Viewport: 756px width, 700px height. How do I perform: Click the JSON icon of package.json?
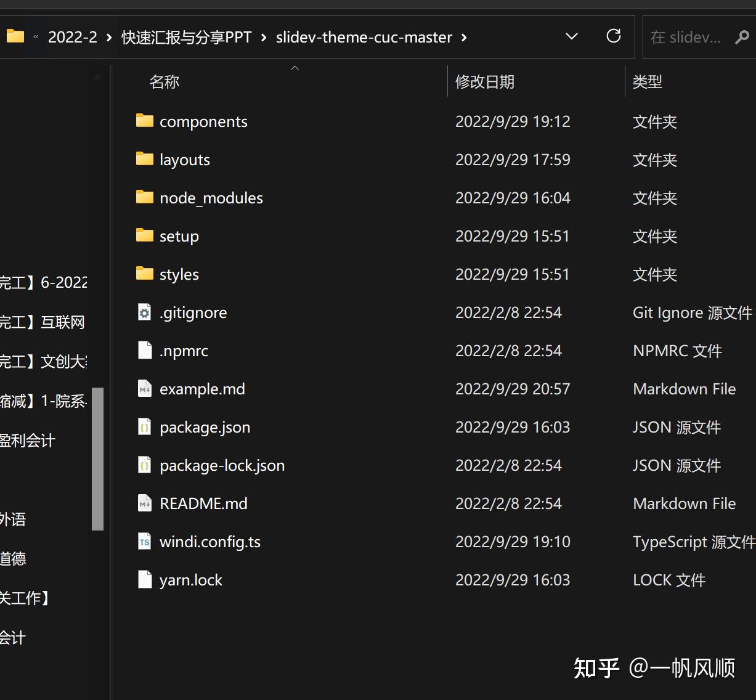[144, 427]
